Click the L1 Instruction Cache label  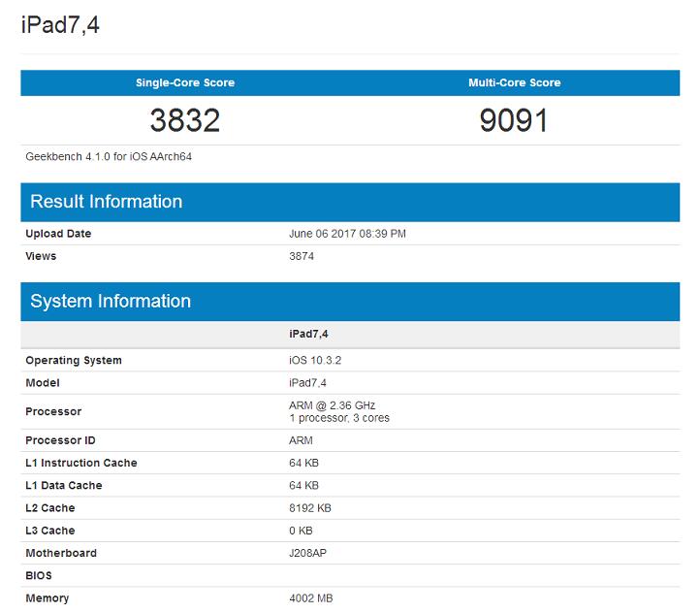click(81, 463)
